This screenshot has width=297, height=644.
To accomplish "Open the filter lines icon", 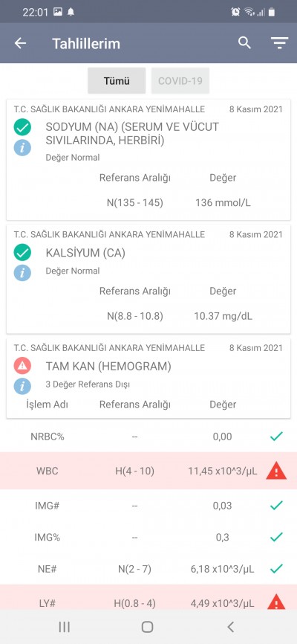I will click(279, 43).
